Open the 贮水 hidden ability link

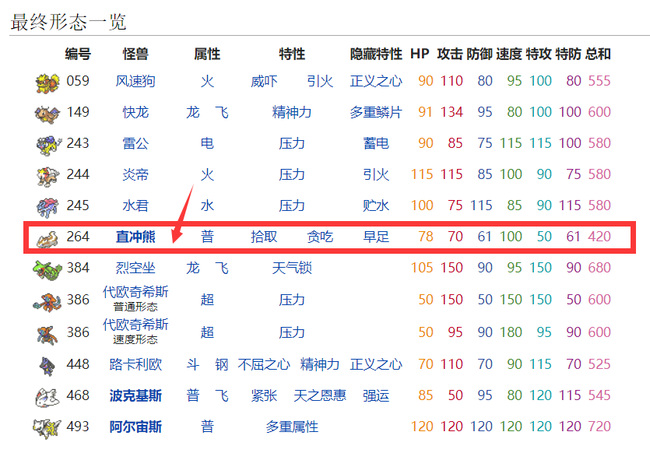pyautogui.click(x=376, y=205)
